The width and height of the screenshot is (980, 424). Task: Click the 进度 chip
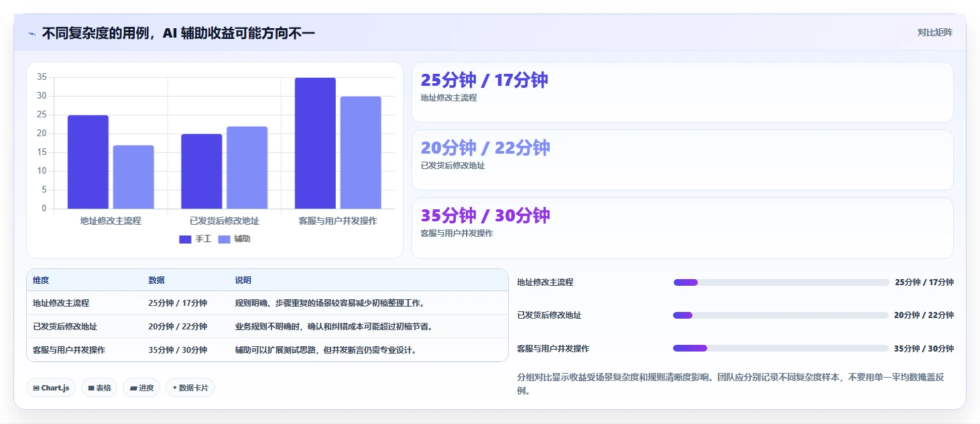click(141, 388)
